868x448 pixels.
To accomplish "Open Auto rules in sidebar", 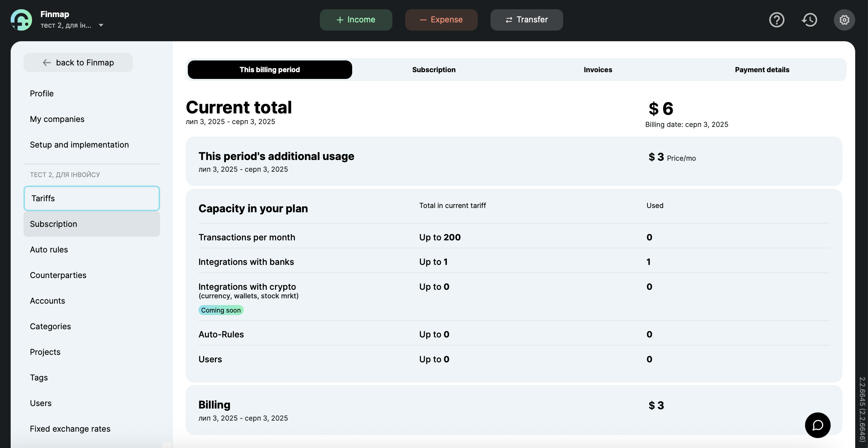I will [49, 250].
